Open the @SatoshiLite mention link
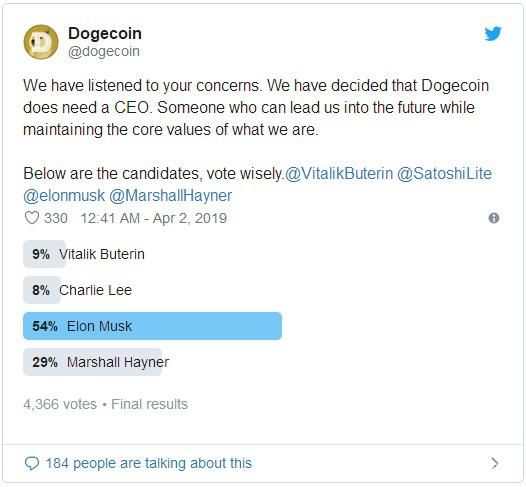Screen dimensions: 526x487 pyautogui.click(x=444, y=174)
